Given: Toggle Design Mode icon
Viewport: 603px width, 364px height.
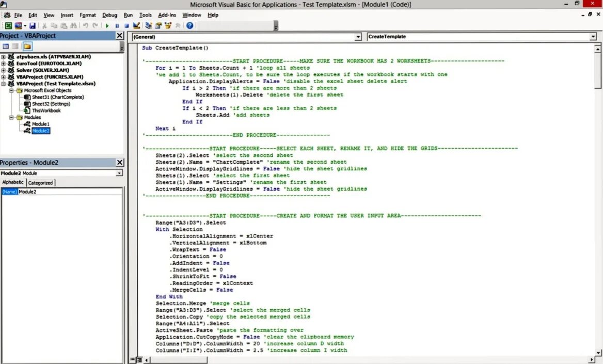Looking at the screenshot, I should [136, 25].
